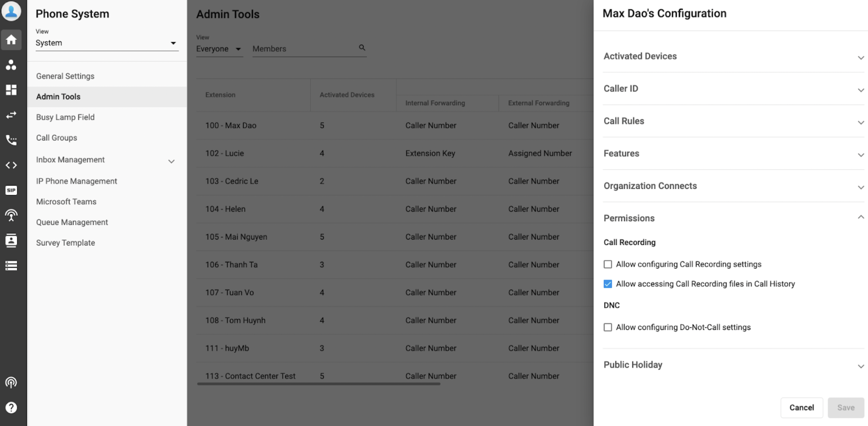Image resolution: width=868 pixels, height=426 pixels.
Task: Select the 102 - Lucie row
Action: [x=395, y=154]
